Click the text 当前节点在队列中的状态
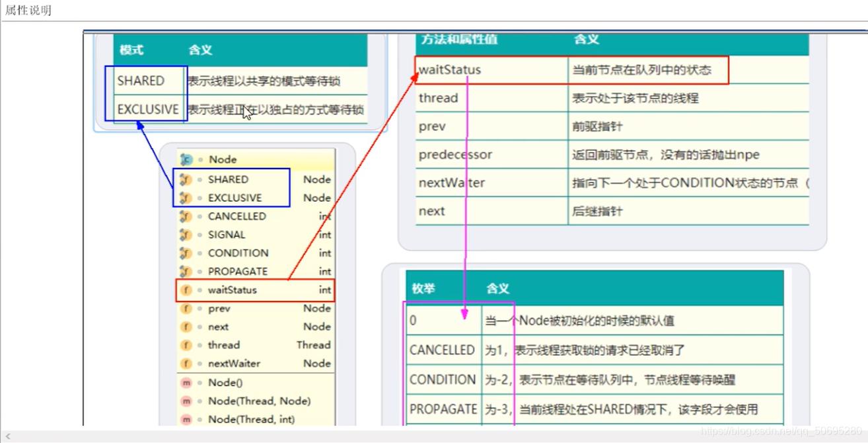Image resolution: width=868 pixels, height=443 pixels. click(x=641, y=70)
